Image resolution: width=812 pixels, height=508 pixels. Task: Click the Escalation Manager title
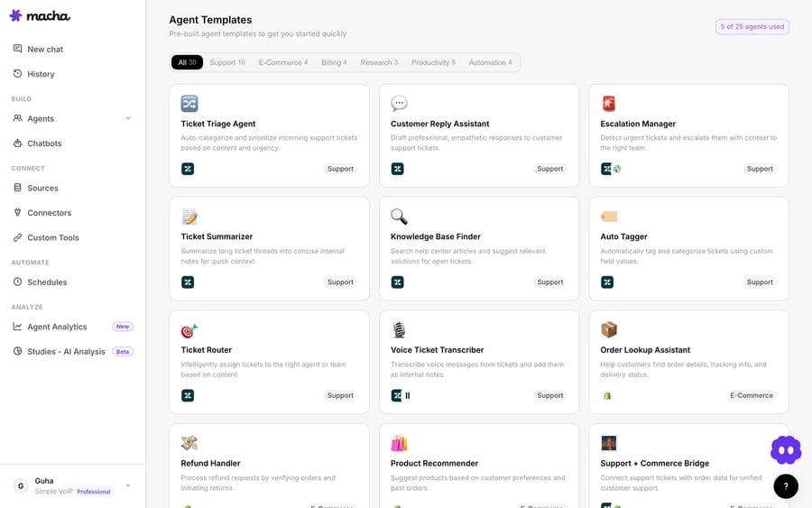click(x=638, y=124)
